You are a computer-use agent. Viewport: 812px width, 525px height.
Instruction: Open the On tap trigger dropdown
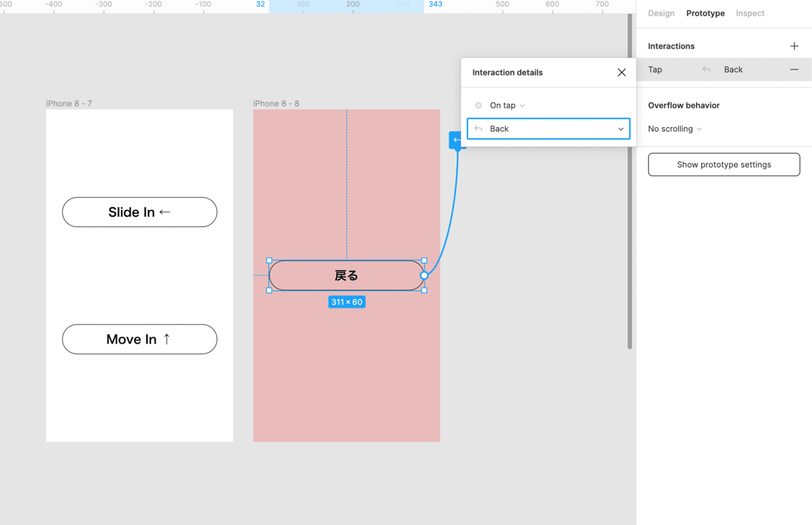tap(507, 105)
